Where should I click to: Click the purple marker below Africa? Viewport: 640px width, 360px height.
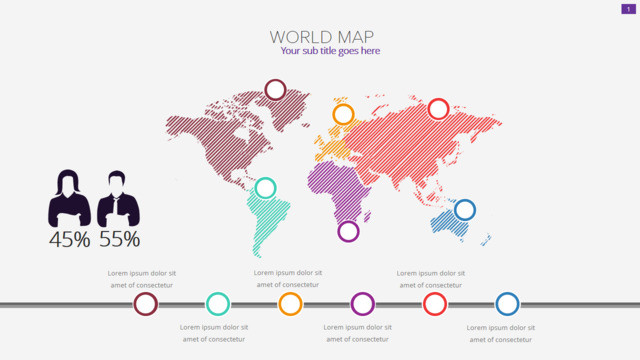pyautogui.click(x=348, y=231)
